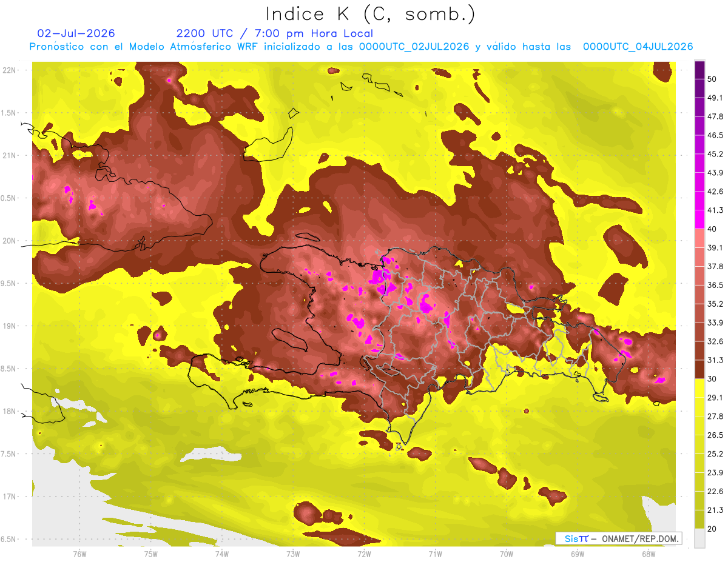Click '2200 UTC / 7:00 pm Hora Local'
This screenshot has height=562, width=728.
tap(275, 33)
